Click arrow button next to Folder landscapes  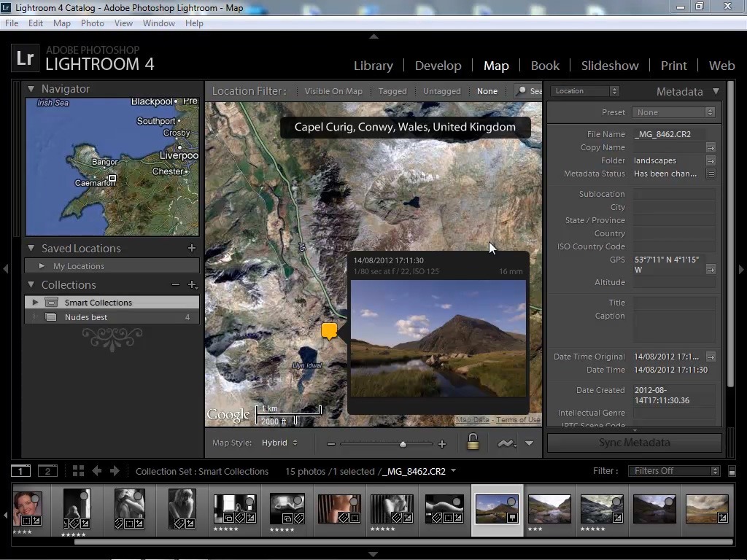point(711,160)
